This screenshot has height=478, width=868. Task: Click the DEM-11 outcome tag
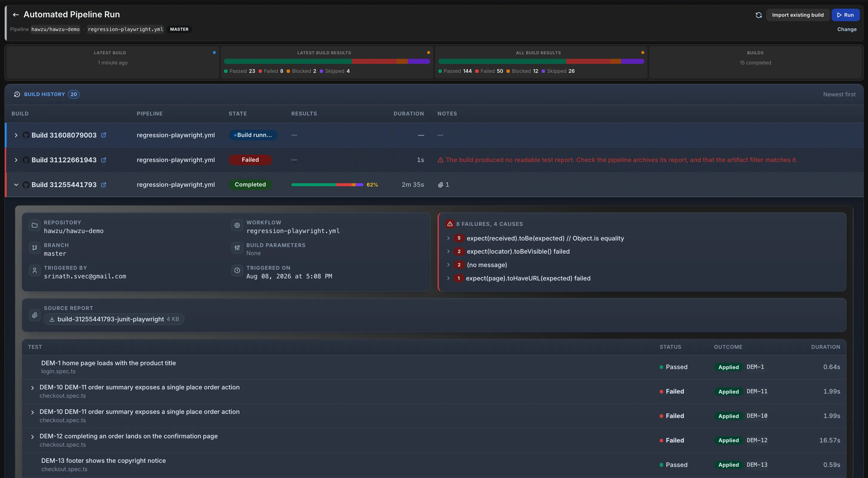(x=757, y=391)
